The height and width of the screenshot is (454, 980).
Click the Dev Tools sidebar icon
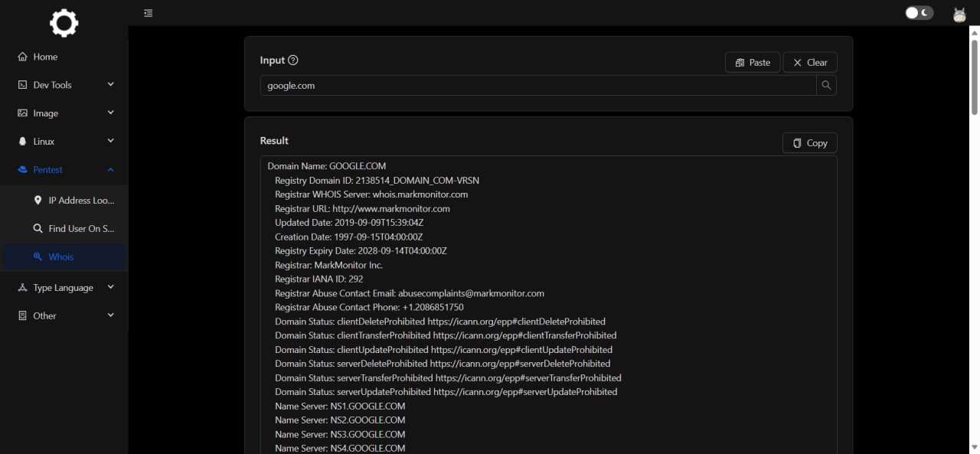coord(21,84)
